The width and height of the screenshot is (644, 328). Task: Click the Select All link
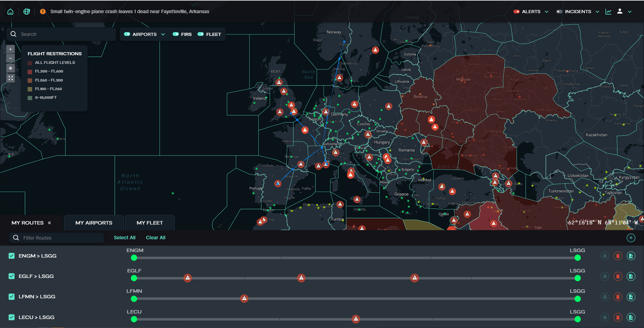pos(124,238)
